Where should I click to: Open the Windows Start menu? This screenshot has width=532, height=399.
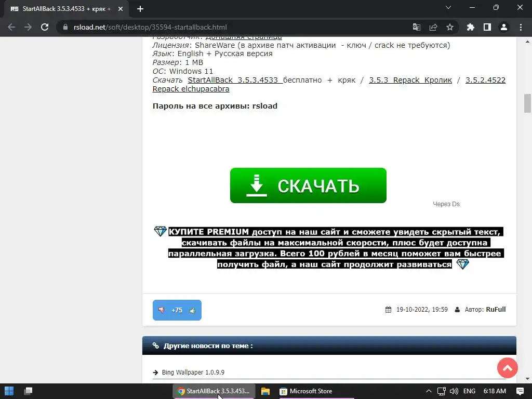pos(9,391)
